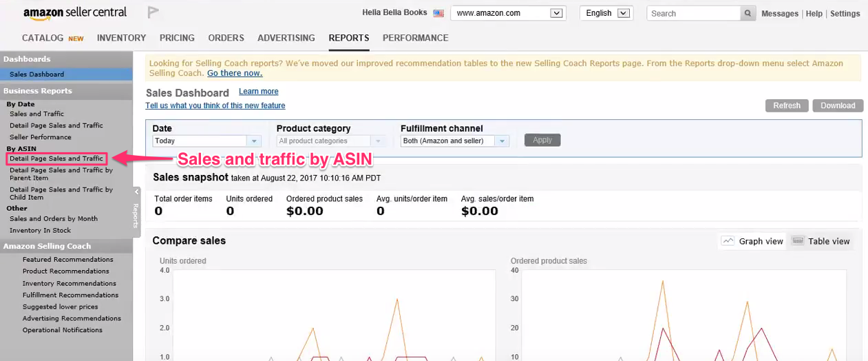Switch to Graph view
868x361 pixels.
pyautogui.click(x=752, y=241)
